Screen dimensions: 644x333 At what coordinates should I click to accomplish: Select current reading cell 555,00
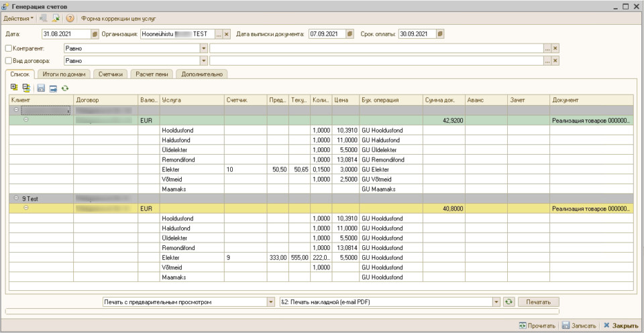point(299,257)
